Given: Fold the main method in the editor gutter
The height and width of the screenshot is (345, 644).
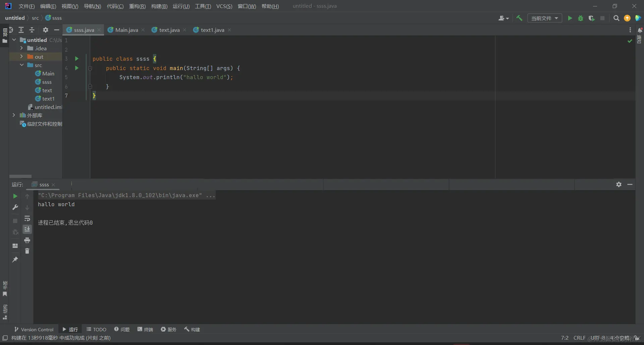Looking at the screenshot, I should click(x=90, y=68).
